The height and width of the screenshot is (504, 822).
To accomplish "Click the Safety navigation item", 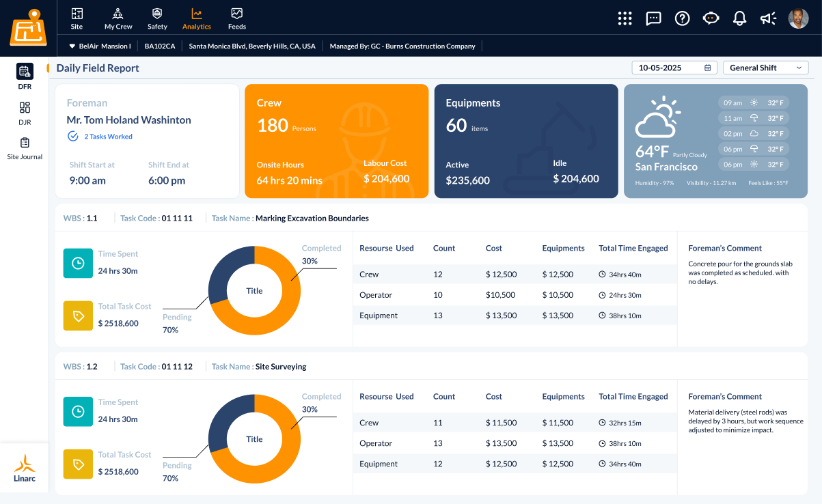I will point(157,18).
